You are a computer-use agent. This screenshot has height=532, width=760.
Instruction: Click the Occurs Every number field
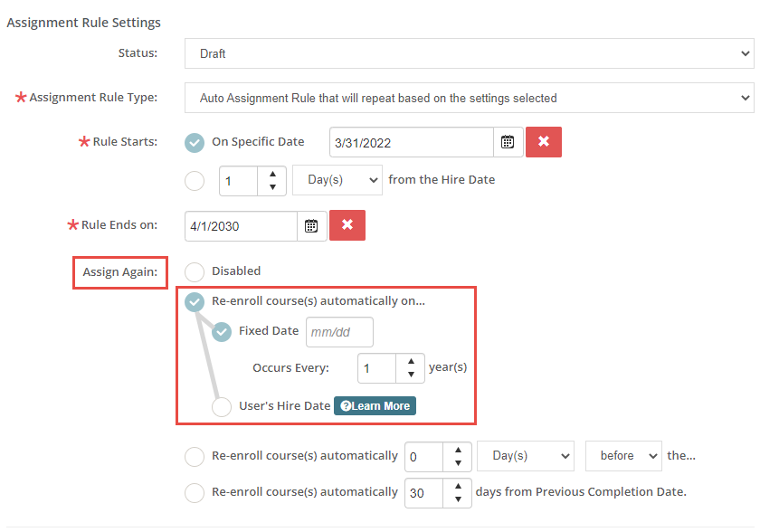pos(376,368)
